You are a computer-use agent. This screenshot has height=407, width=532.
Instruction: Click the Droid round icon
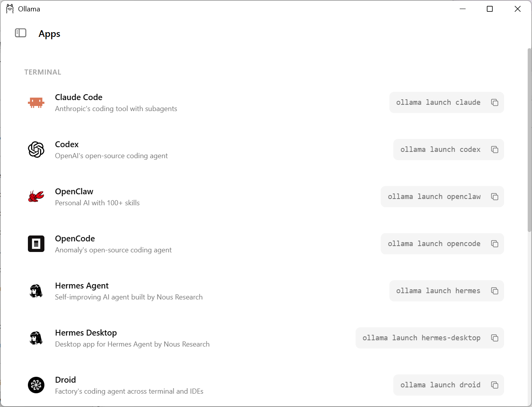tap(36, 385)
